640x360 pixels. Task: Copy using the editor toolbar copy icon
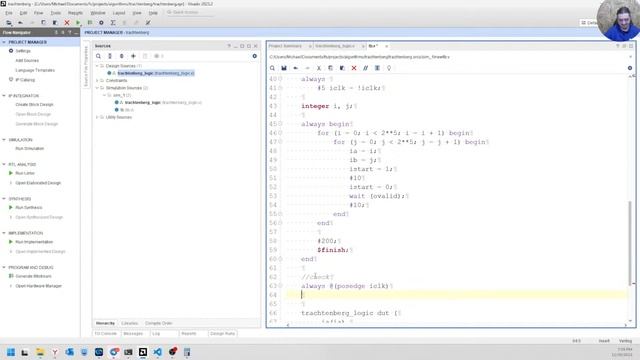tap(331, 68)
